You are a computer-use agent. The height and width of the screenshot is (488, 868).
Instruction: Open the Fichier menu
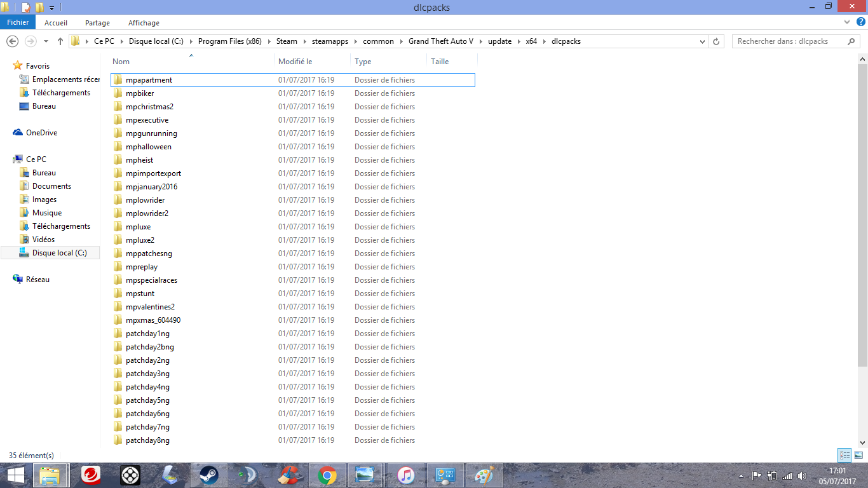coord(18,22)
